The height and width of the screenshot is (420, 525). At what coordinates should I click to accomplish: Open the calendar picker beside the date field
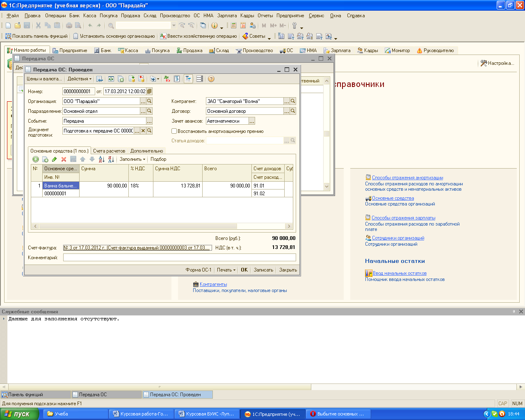[x=149, y=91]
